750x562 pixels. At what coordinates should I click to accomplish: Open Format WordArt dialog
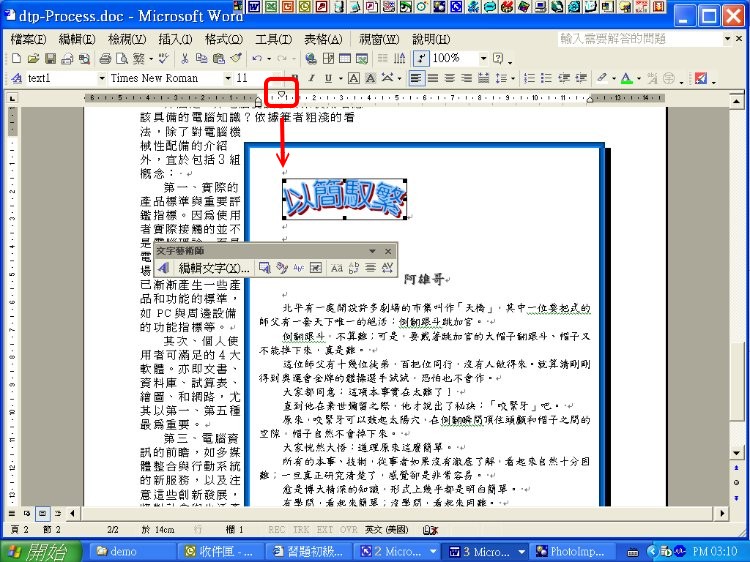tap(282, 268)
